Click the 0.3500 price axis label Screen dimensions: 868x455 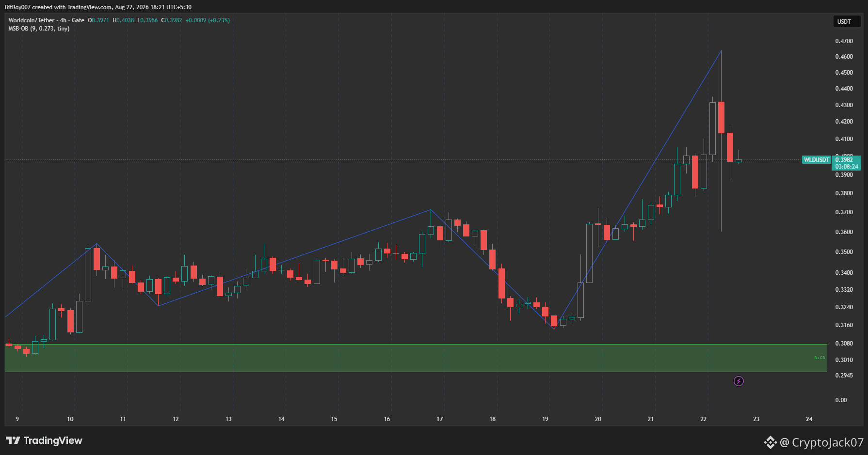[844, 252]
